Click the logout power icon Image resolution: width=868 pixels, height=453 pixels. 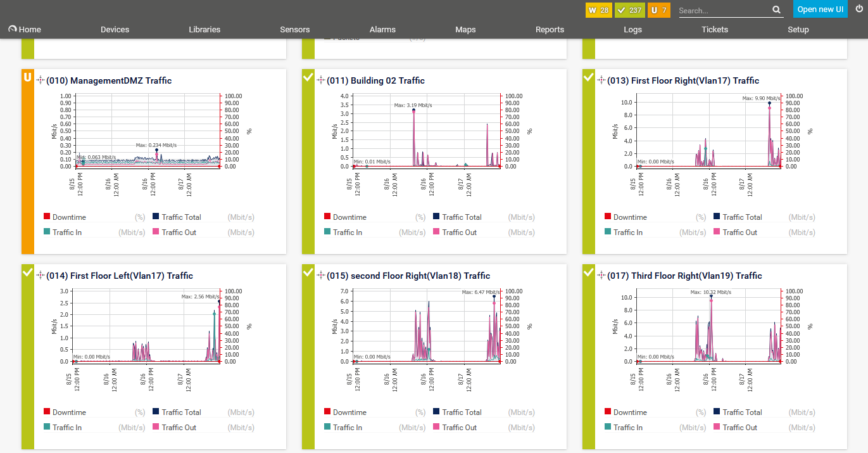(x=859, y=9)
